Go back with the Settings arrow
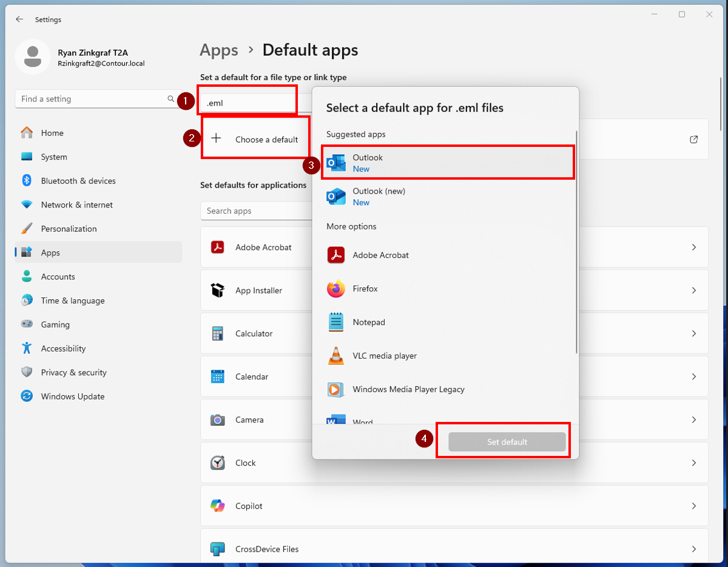Image resolution: width=728 pixels, height=567 pixels. (x=19, y=19)
